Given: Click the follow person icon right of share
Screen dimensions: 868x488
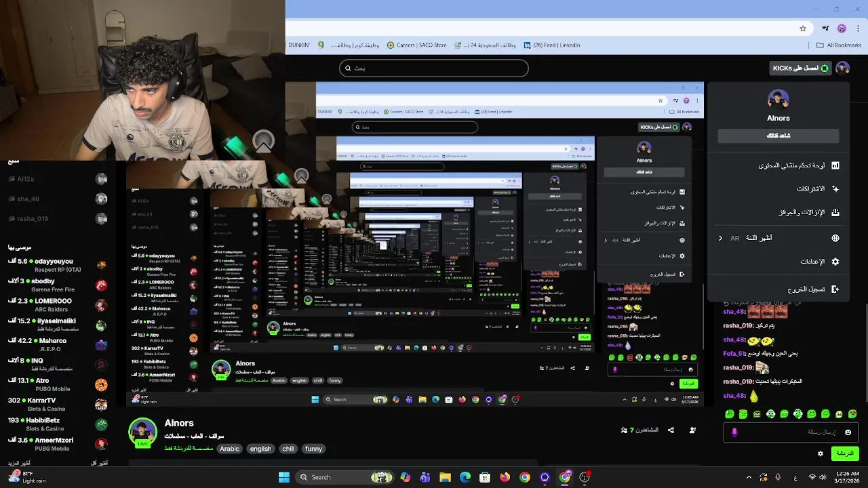Looking at the screenshot, I should (x=692, y=430).
